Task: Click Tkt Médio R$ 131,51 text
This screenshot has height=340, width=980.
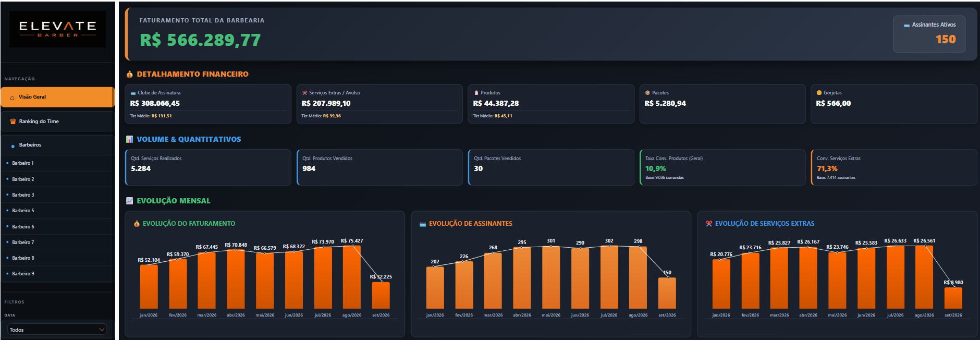Action: pyautogui.click(x=151, y=116)
